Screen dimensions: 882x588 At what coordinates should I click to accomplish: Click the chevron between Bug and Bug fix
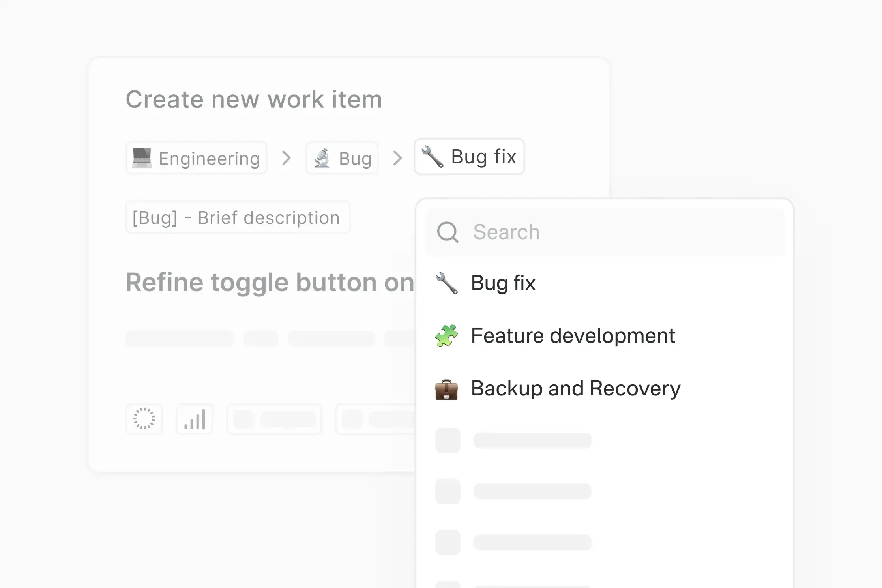pos(397,158)
